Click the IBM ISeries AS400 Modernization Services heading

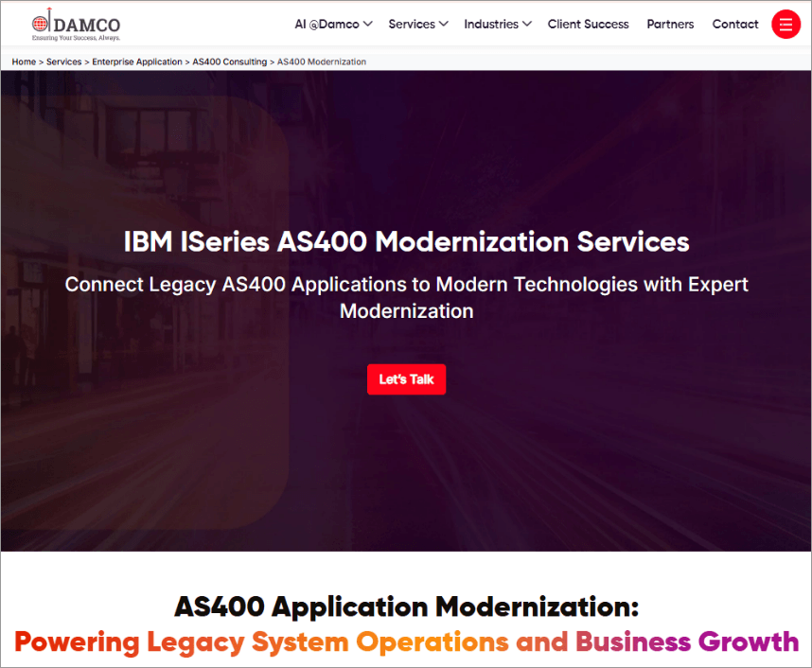[407, 242]
